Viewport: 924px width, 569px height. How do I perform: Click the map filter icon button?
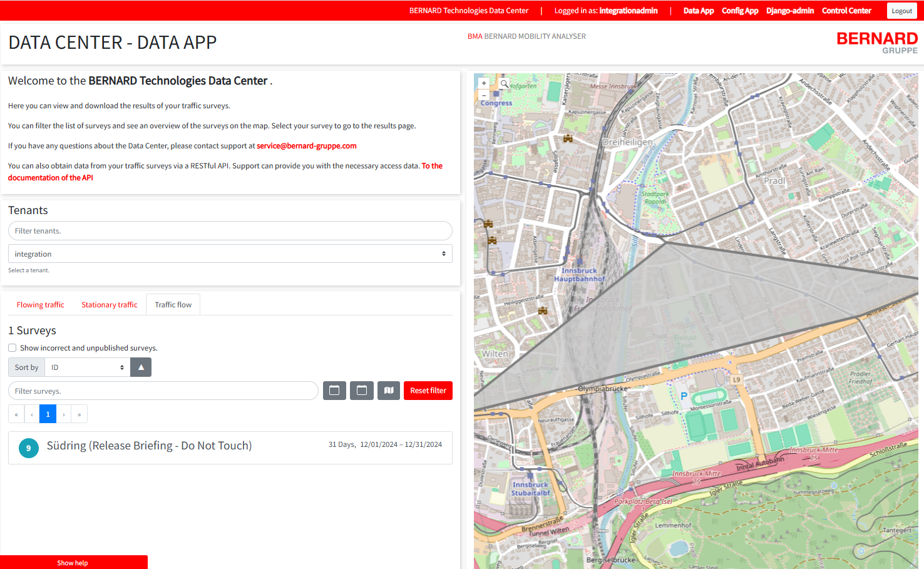pyautogui.click(x=389, y=391)
